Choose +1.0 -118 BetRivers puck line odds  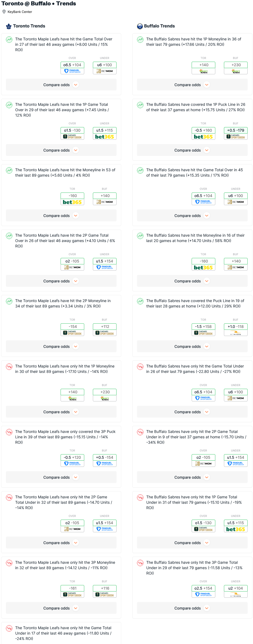pyautogui.click(x=236, y=330)
